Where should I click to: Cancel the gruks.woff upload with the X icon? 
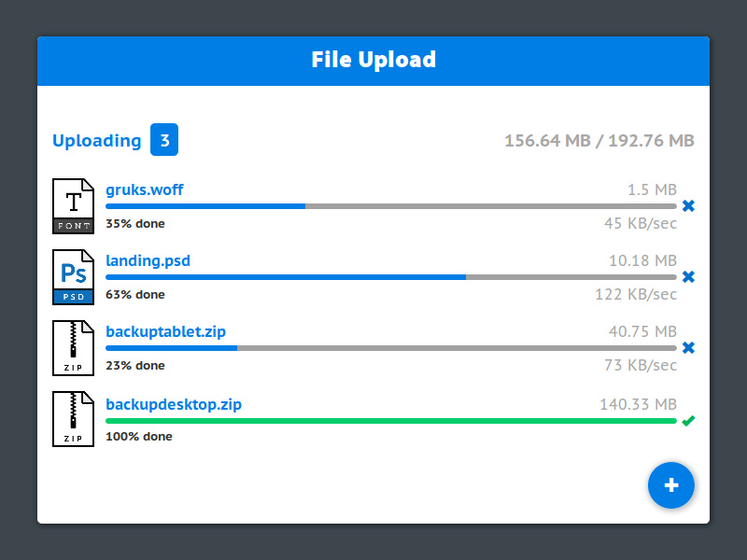point(688,205)
